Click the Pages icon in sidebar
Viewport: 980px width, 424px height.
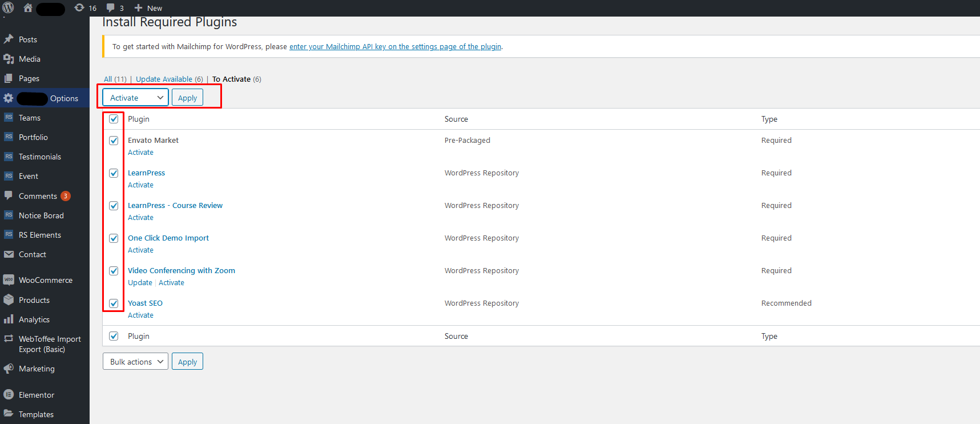9,78
